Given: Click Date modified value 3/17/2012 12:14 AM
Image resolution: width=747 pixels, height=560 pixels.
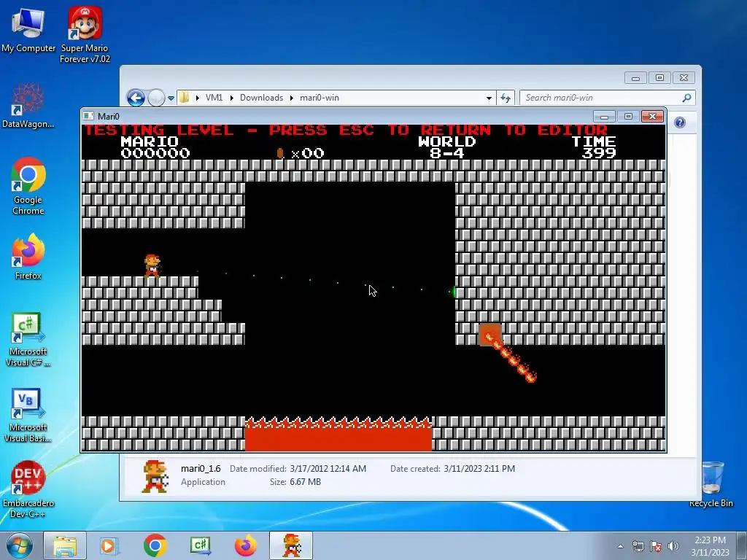Looking at the screenshot, I should (328, 469).
